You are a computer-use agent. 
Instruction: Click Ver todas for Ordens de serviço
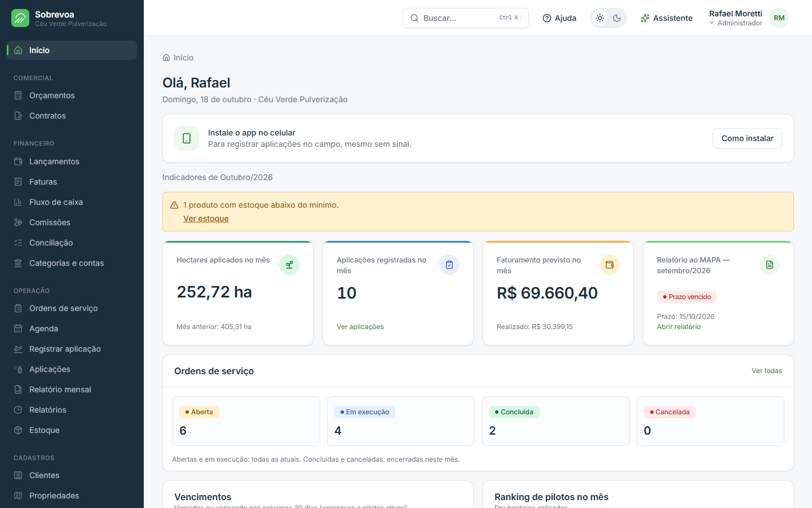pos(767,371)
